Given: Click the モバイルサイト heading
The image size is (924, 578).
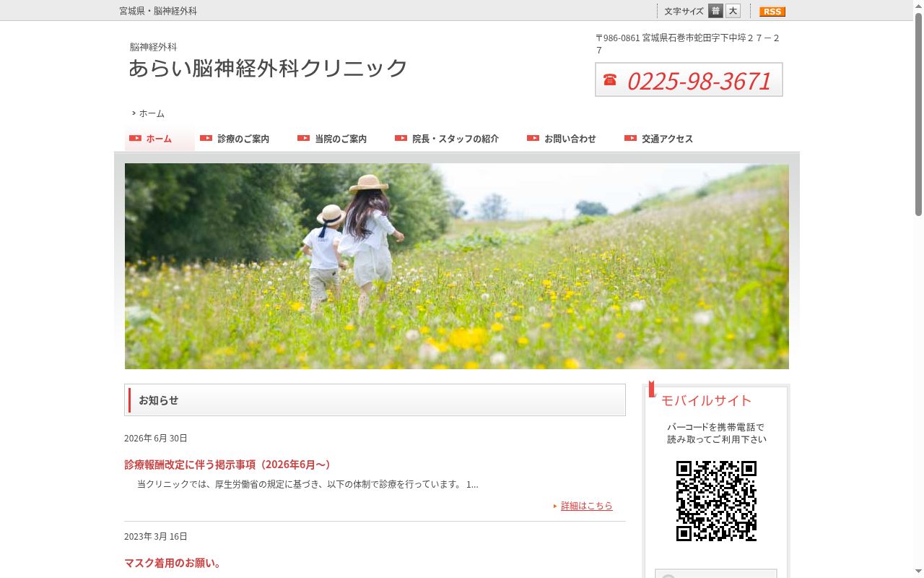Looking at the screenshot, I should point(706,400).
